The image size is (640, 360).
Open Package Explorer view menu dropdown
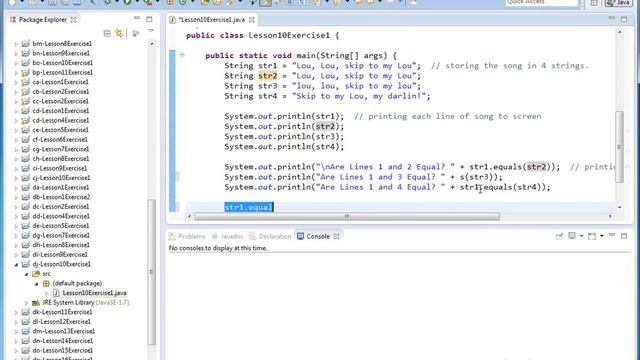coord(151,31)
